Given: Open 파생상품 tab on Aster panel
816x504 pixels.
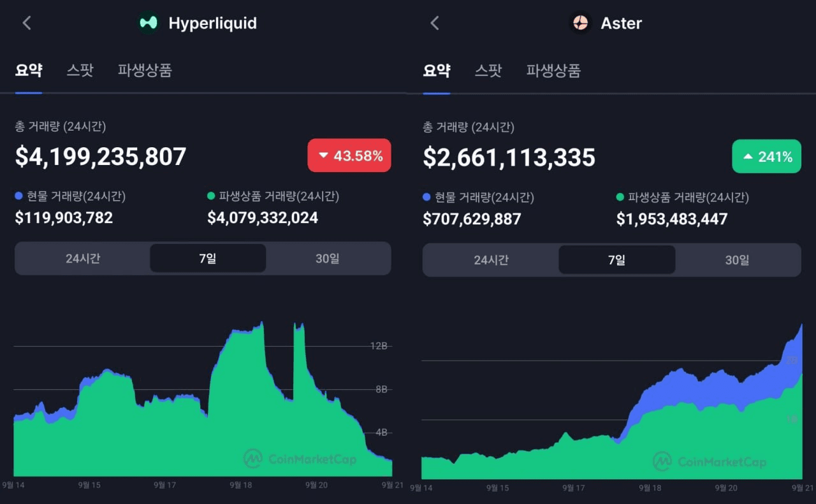Looking at the screenshot, I should tap(553, 70).
